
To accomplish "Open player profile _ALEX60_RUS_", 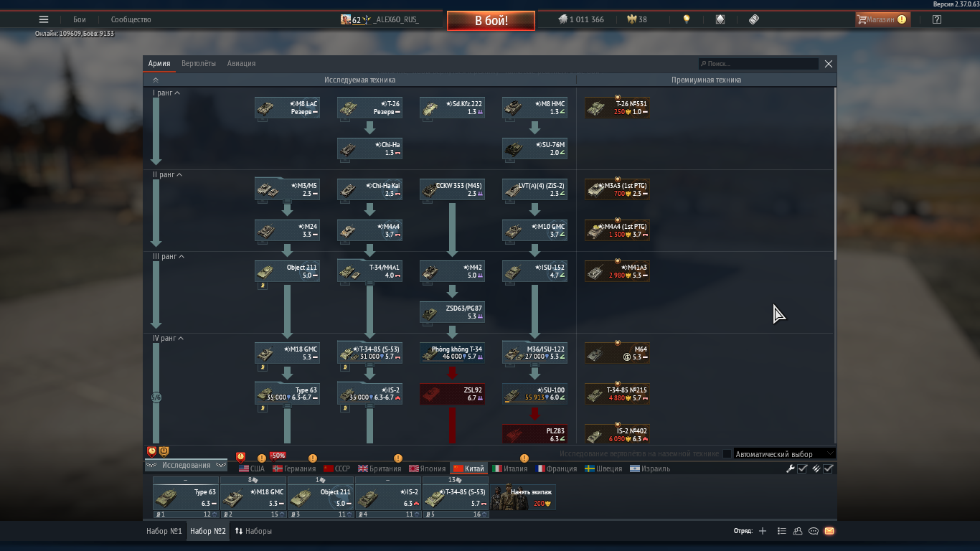I will [380, 19].
